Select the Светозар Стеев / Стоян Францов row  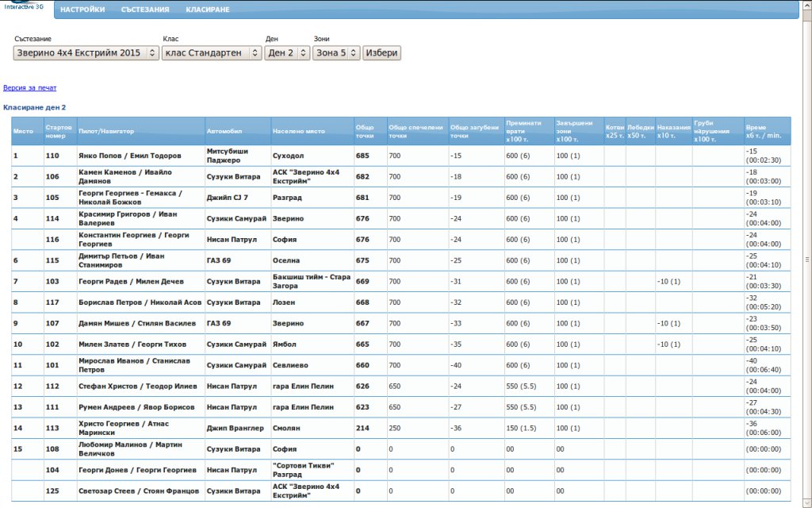pyautogui.click(x=139, y=491)
